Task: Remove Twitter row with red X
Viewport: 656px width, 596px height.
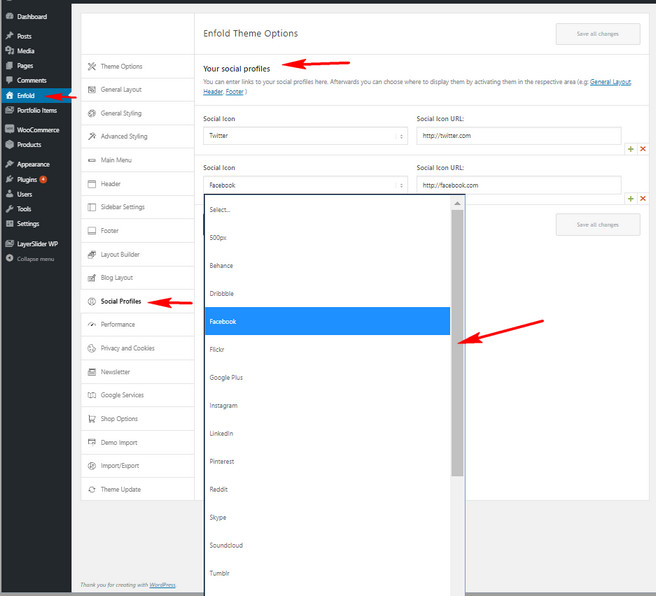Action: coord(643,149)
